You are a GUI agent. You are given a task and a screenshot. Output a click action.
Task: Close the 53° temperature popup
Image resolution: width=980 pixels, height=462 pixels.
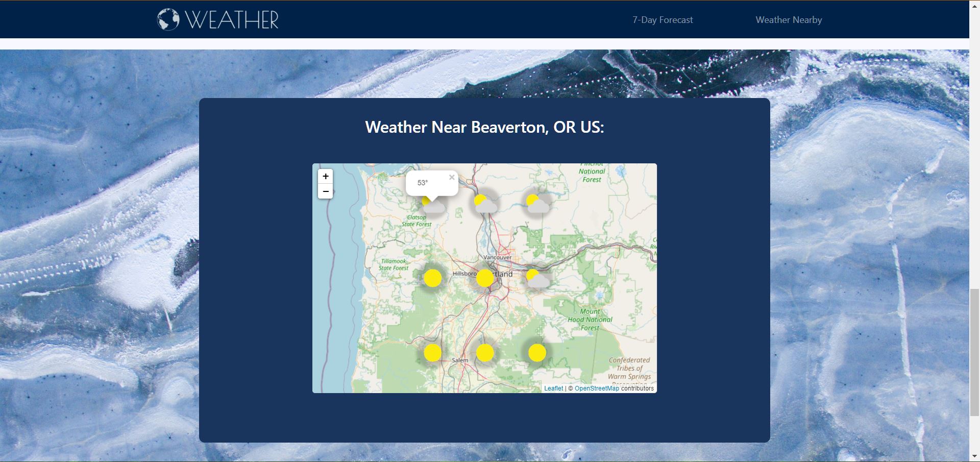tap(452, 178)
